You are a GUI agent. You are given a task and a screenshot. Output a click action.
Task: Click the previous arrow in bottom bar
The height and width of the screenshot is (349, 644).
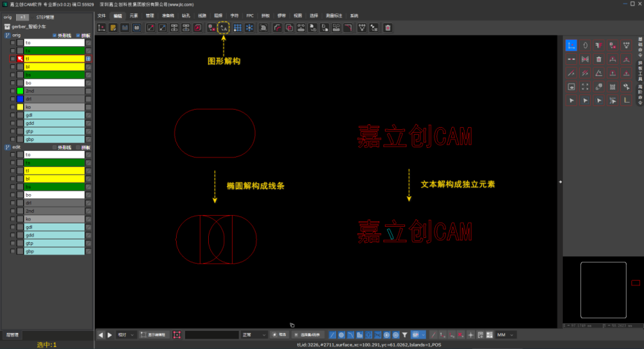click(x=101, y=335)
